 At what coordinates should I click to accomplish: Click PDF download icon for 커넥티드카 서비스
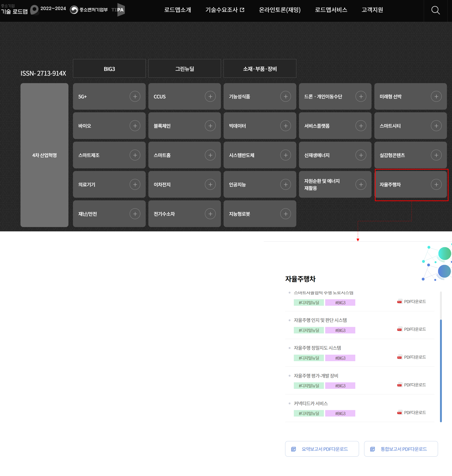coord(400,413)
